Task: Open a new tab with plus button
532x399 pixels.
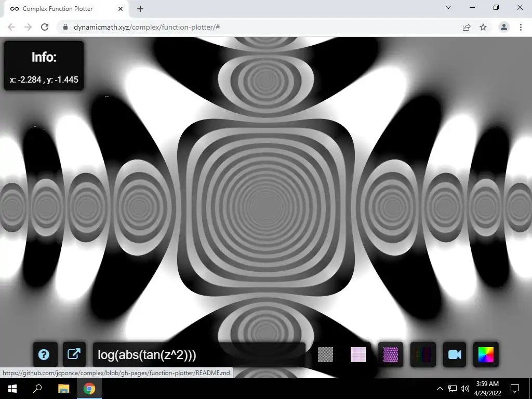Action: [140, 9]
